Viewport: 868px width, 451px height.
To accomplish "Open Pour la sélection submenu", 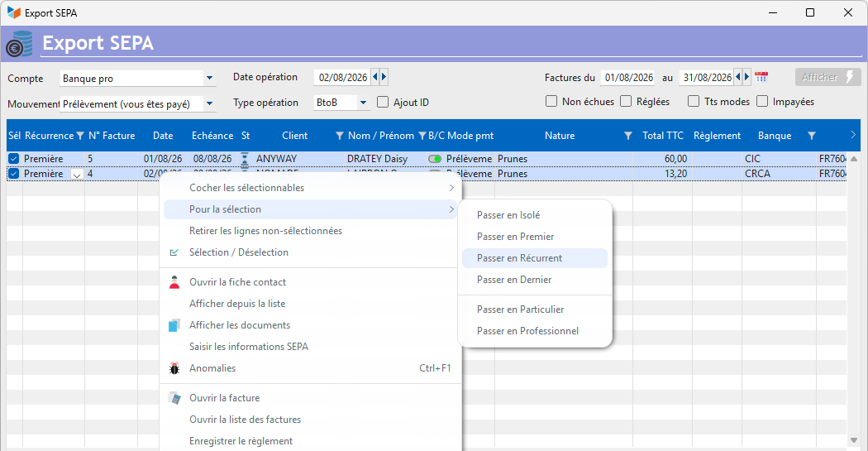I will point(310,209).
